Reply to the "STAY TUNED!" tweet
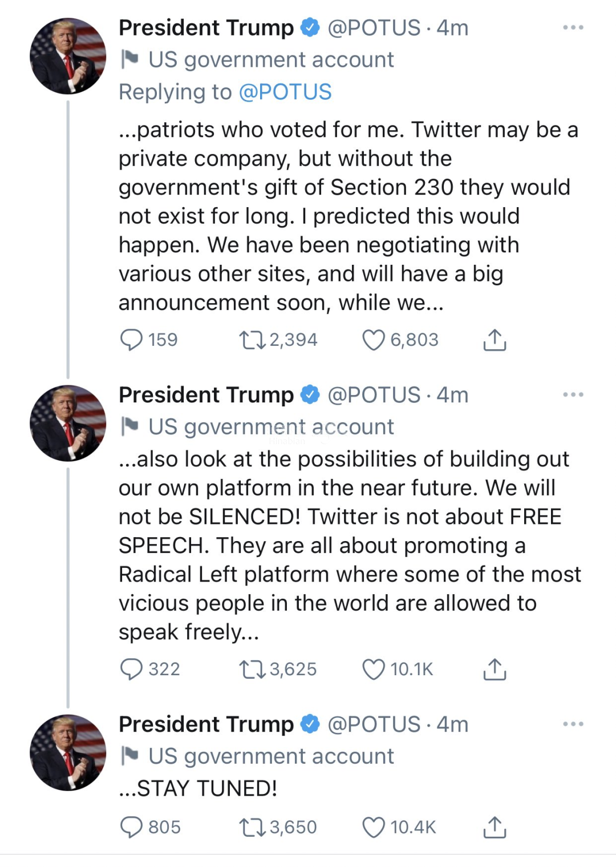616x867 pixels. click(131, 827)
